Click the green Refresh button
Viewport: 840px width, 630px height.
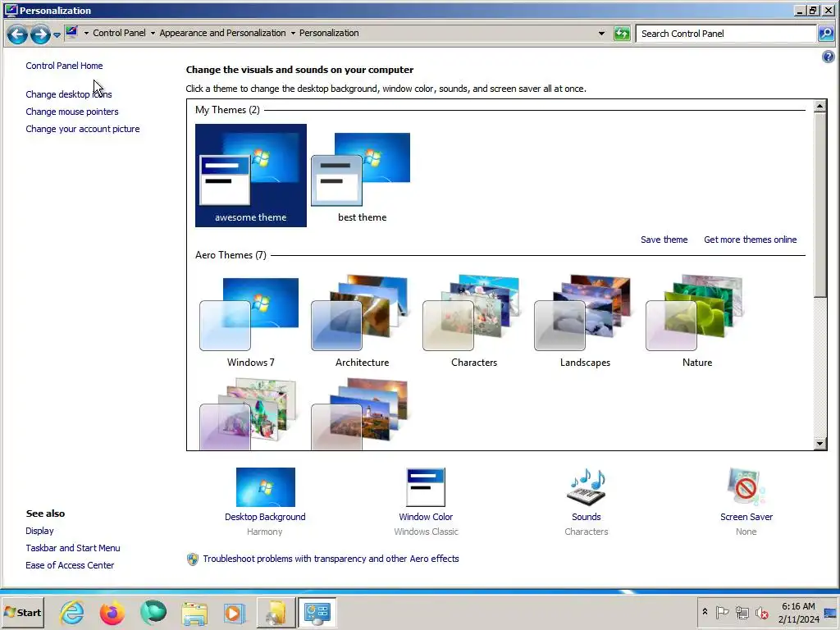click(622, 34)
